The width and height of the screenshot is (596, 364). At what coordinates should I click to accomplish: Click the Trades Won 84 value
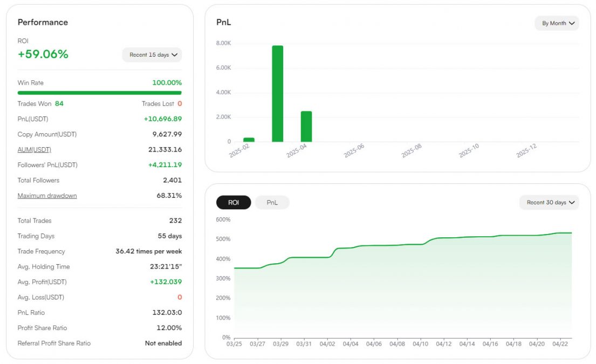[59, 104]
